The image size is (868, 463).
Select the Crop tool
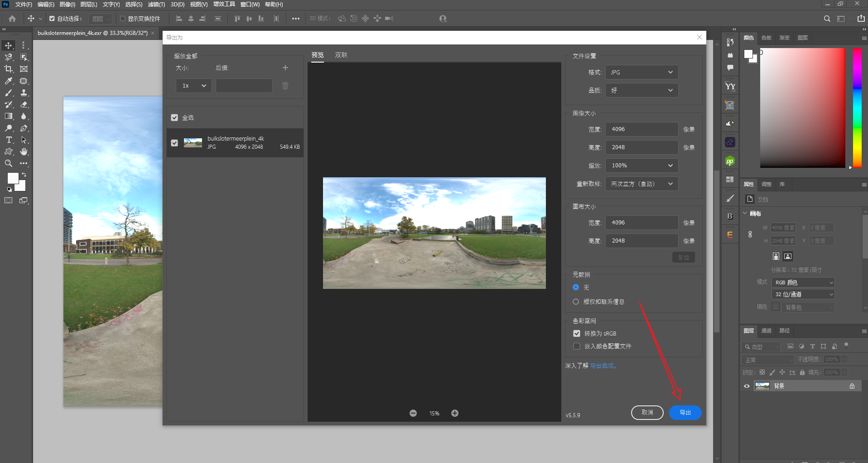(9, 69)
